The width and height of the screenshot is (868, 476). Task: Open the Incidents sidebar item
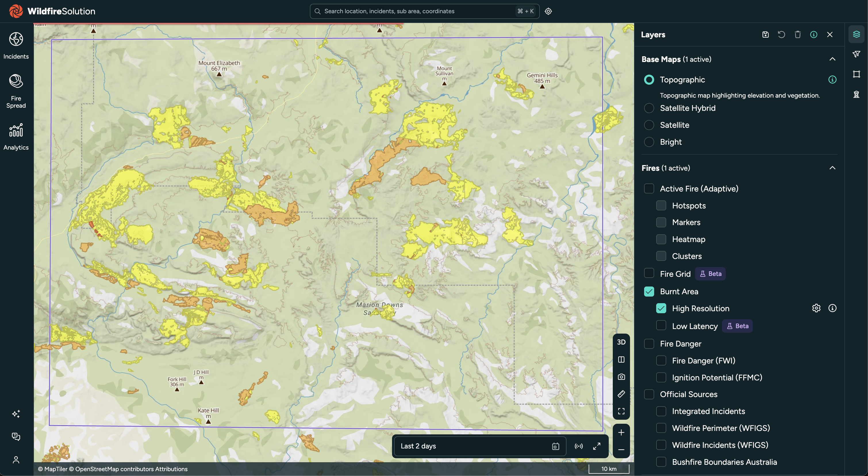click(x=16, y=46)
